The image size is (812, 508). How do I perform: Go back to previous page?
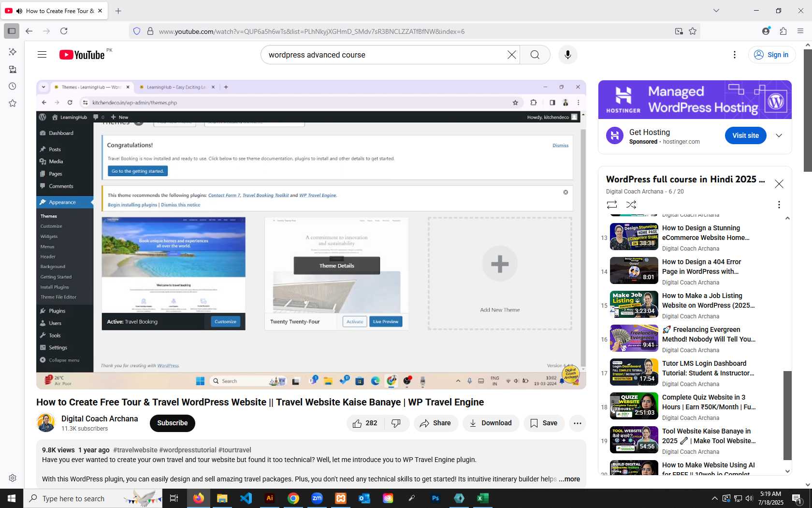(x=29, y=31)
